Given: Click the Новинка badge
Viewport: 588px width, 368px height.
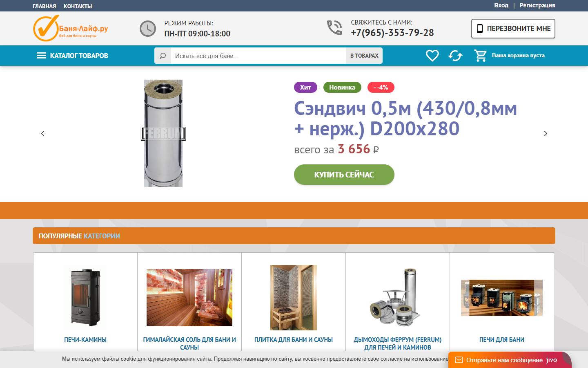Looking at the screenshot, I should 342,87.
